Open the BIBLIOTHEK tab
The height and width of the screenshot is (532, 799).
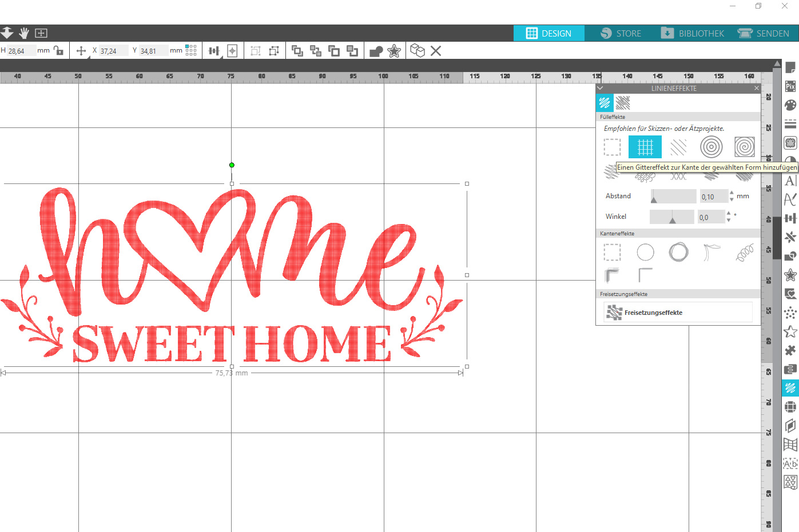click(x=693, y=33)
